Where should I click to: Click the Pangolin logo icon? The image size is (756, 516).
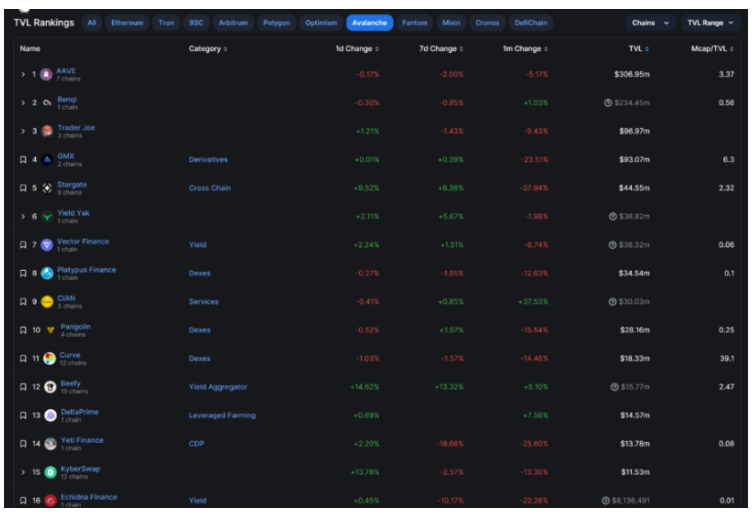[51, 330]
